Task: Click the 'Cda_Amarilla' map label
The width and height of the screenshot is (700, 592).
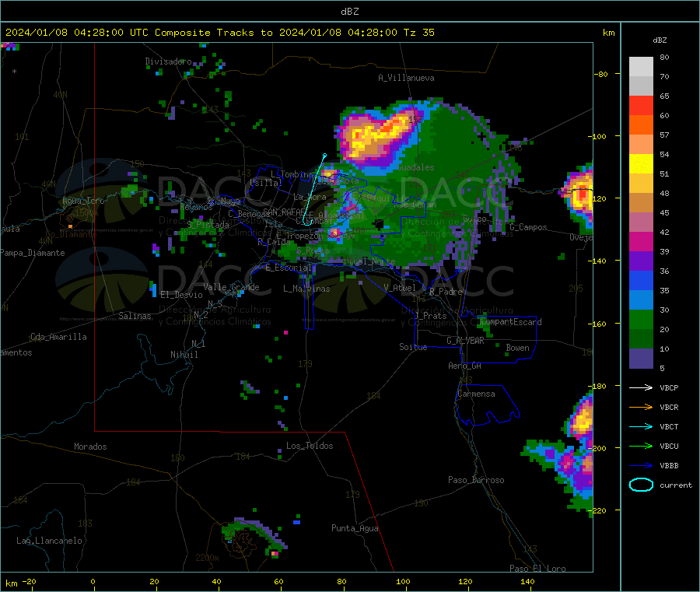Action: pos(58,337)
